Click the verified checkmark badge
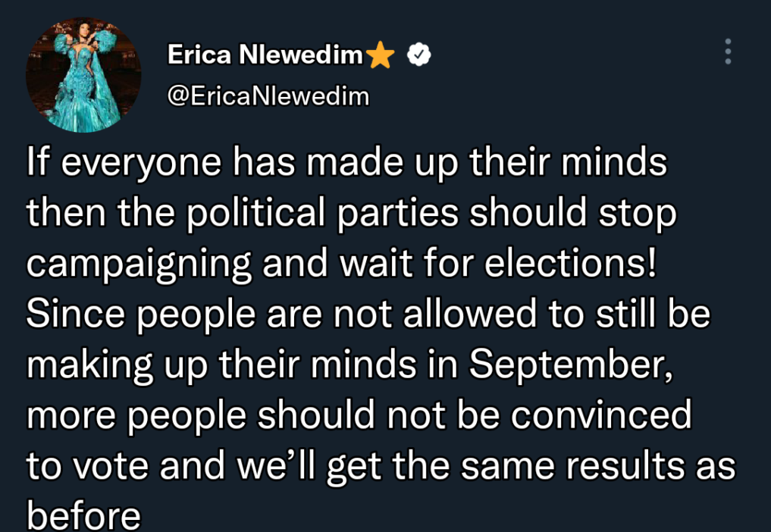 click(x=419, y=55)
